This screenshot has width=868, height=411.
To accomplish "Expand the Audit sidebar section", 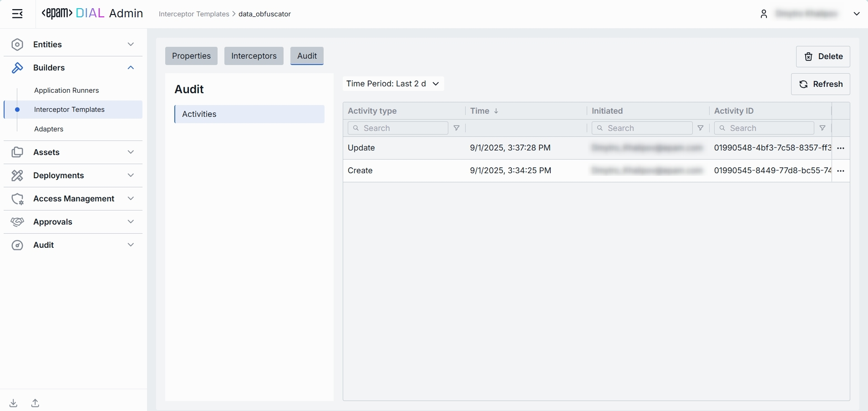I will (x=131, y=245).
